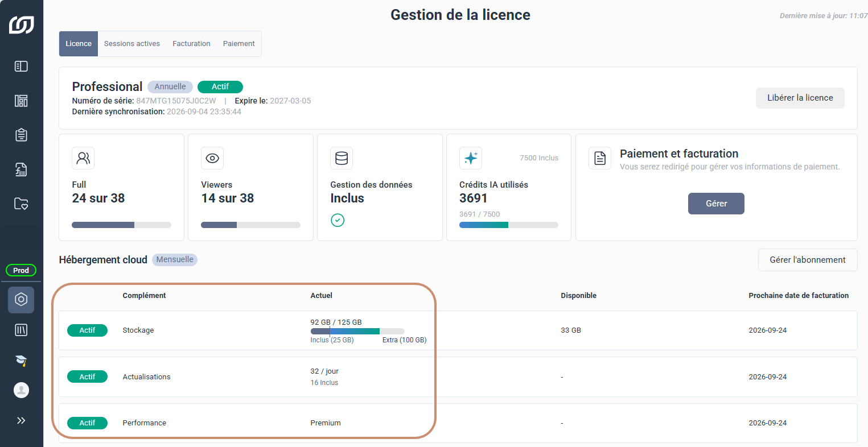Open the library shelves icon
868x447 pixels.
[21, 330]
